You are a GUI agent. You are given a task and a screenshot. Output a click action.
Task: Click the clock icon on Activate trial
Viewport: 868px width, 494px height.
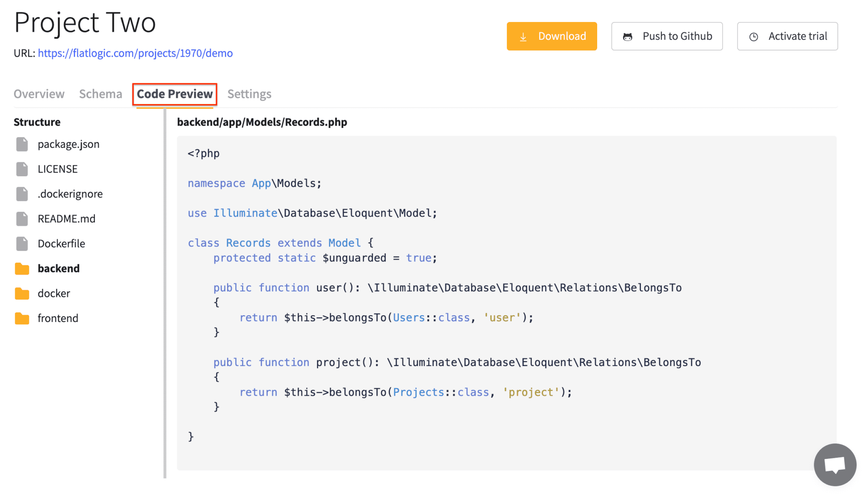coord(754,37)
